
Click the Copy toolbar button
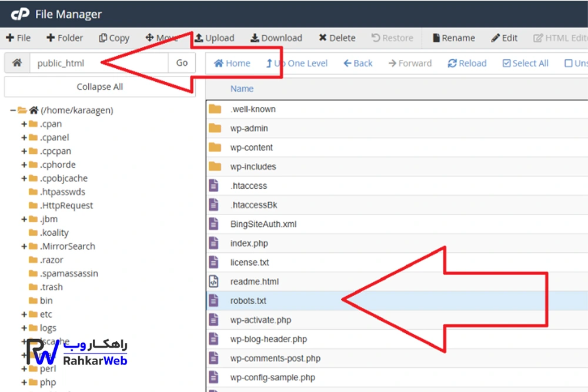pos(114,38)
